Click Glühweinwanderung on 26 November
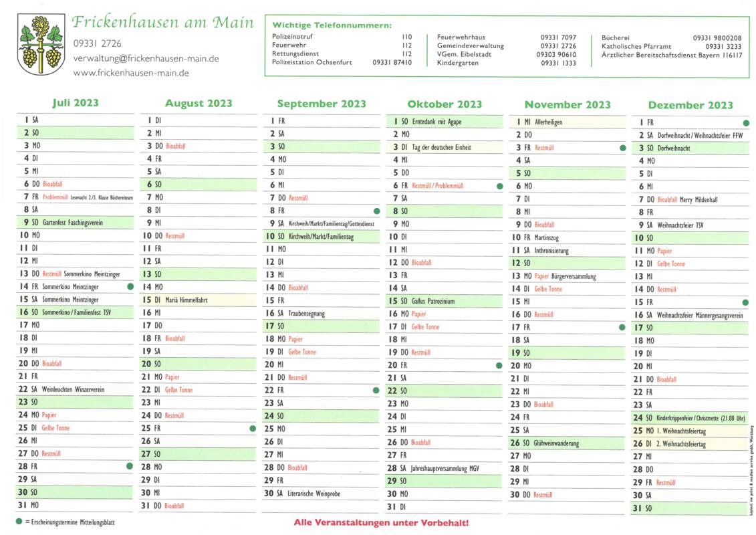The width and height of the screenshot is (756, 535). [x=556, y=443]
